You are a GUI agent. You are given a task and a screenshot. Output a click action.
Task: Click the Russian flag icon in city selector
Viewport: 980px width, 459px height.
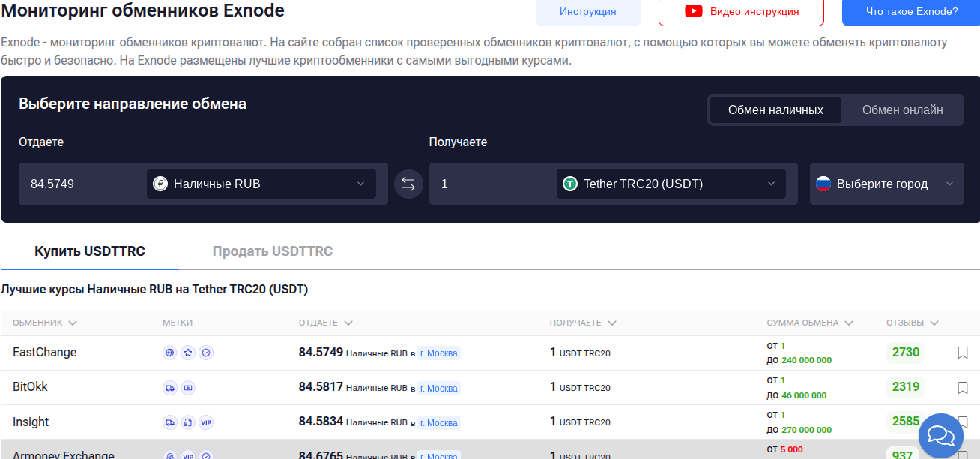pyautogui.click(x=823, y=184)
